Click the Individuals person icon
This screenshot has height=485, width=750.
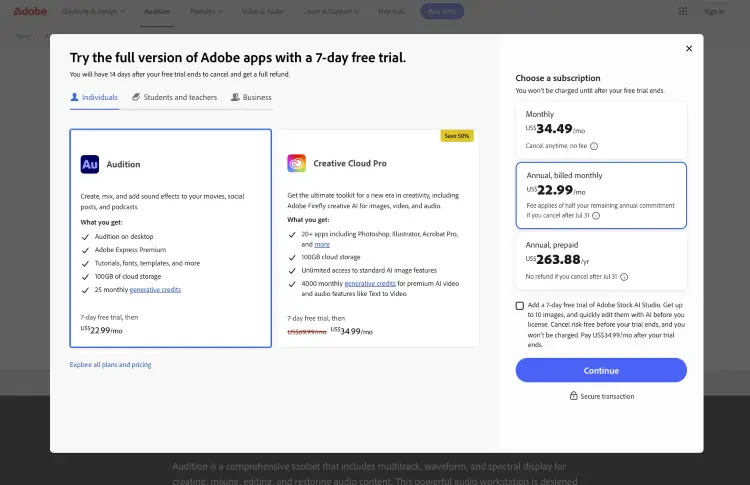74,97
